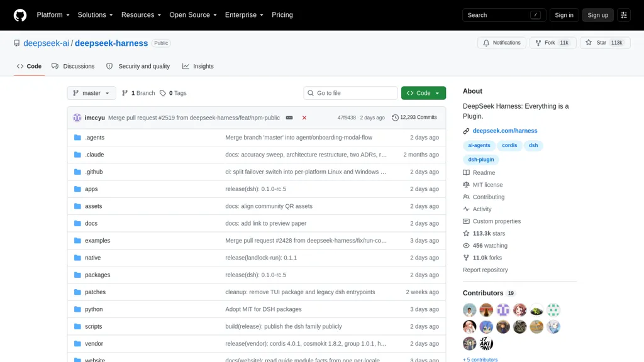Screen dimensions: 644x362
Task: Open the green Code dropdown
Action: coord(423,93)
